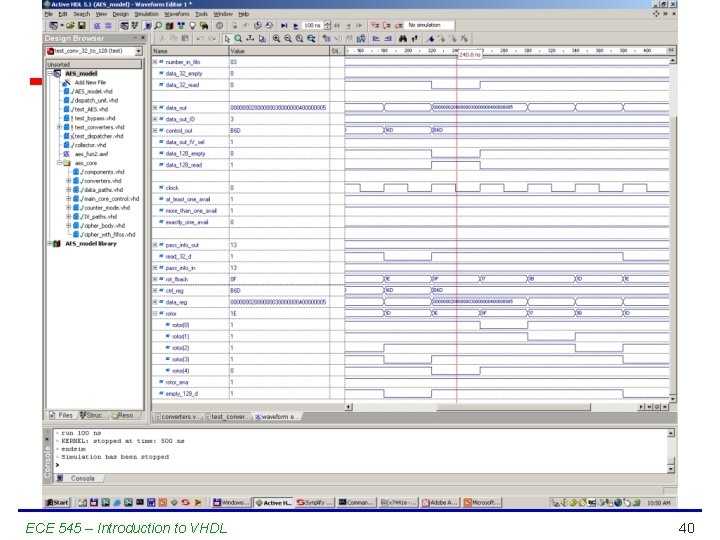The width and height of the screenshot is (720, 540).
Task: Click the binoculars Find icon
Action: click(402, 38)
